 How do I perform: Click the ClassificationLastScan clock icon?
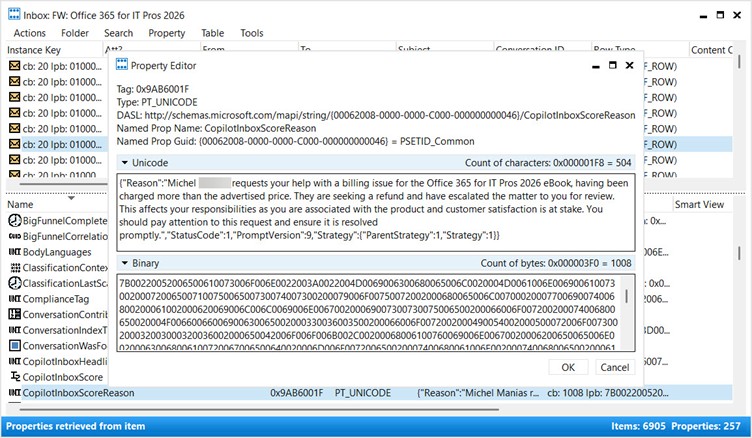click(15, 283)
